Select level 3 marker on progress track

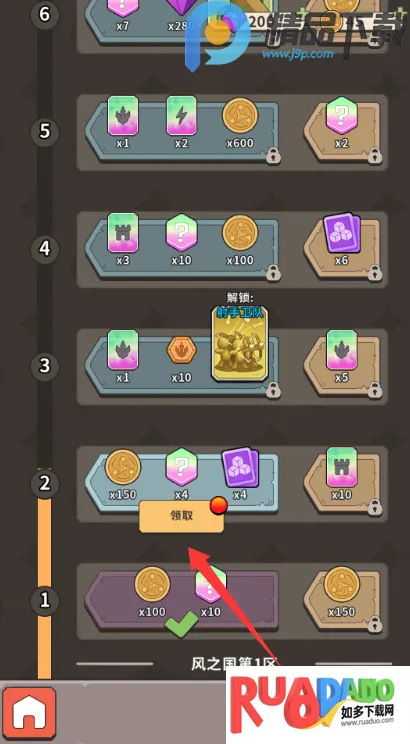[45, 365]
